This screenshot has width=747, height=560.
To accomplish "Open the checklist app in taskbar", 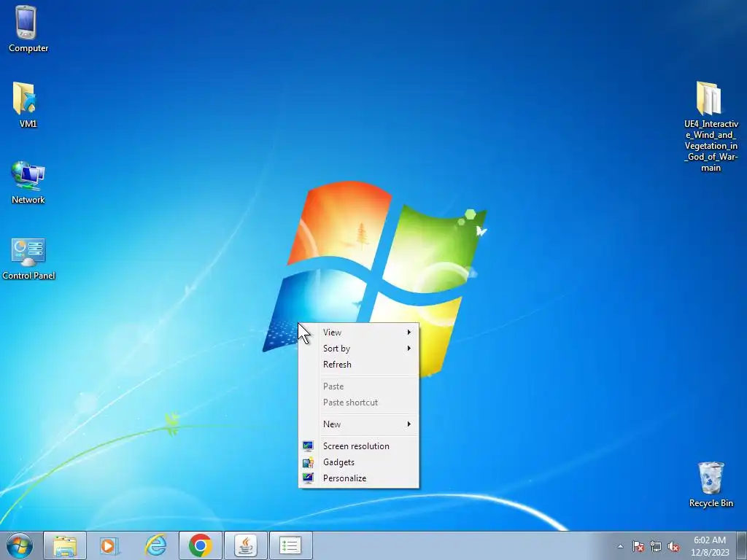I will coord(290,545).
